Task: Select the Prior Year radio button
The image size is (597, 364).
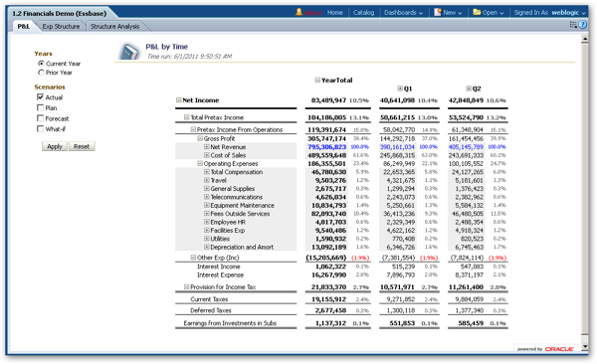Action: pos(41,73)
